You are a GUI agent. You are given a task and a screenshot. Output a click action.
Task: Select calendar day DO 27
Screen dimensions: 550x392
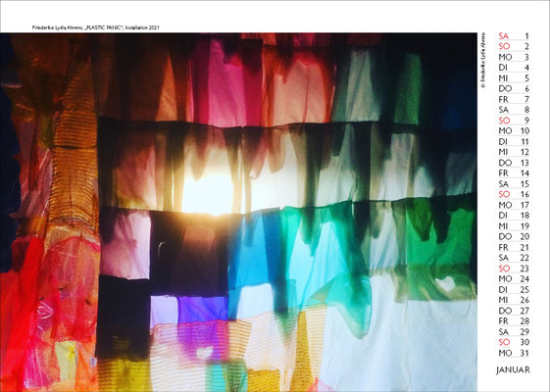pos(514,311)
